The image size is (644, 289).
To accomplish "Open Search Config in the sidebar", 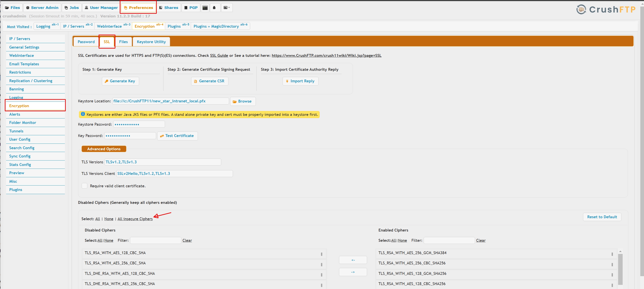I will 35,148.
